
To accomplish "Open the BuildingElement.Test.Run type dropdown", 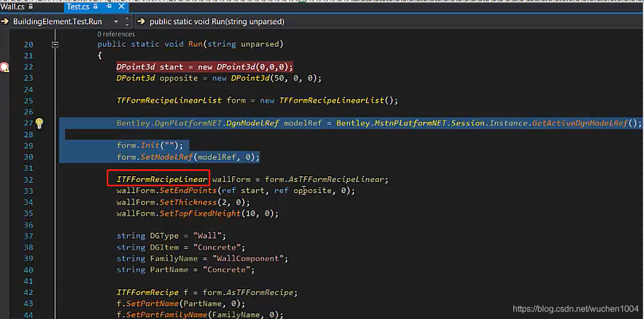I will tap(116, 22).
